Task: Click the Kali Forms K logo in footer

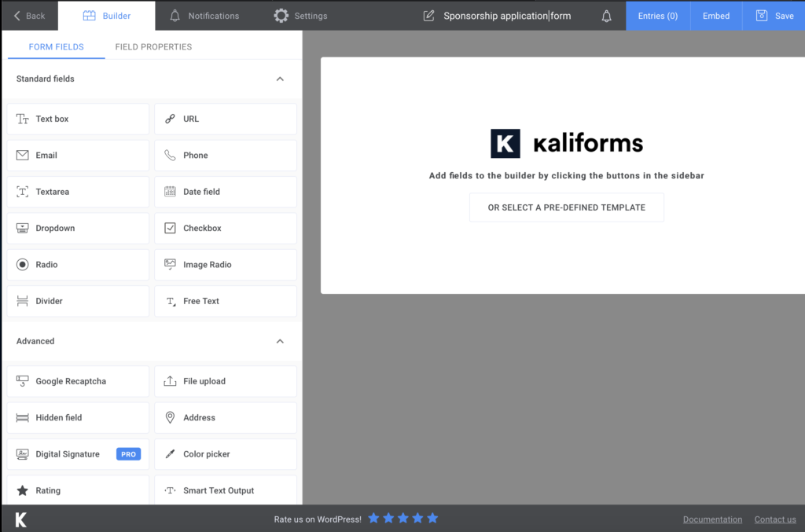Action: [x=20, y=519]
